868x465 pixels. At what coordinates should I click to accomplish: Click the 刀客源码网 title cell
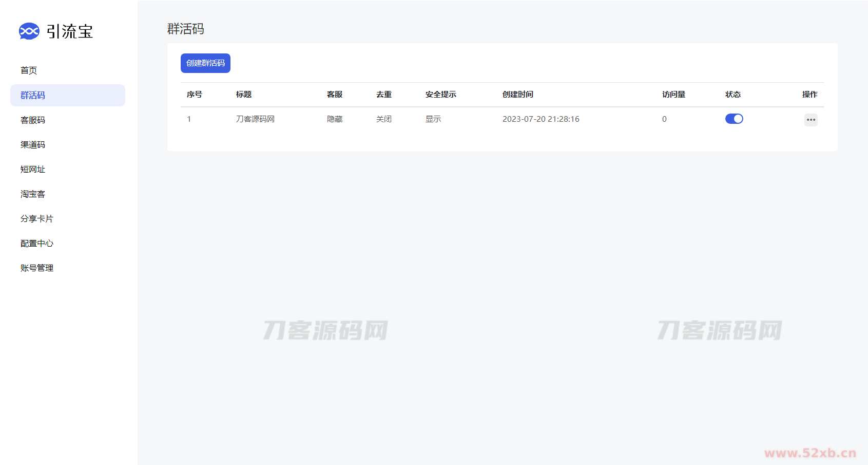pos(255,119)
